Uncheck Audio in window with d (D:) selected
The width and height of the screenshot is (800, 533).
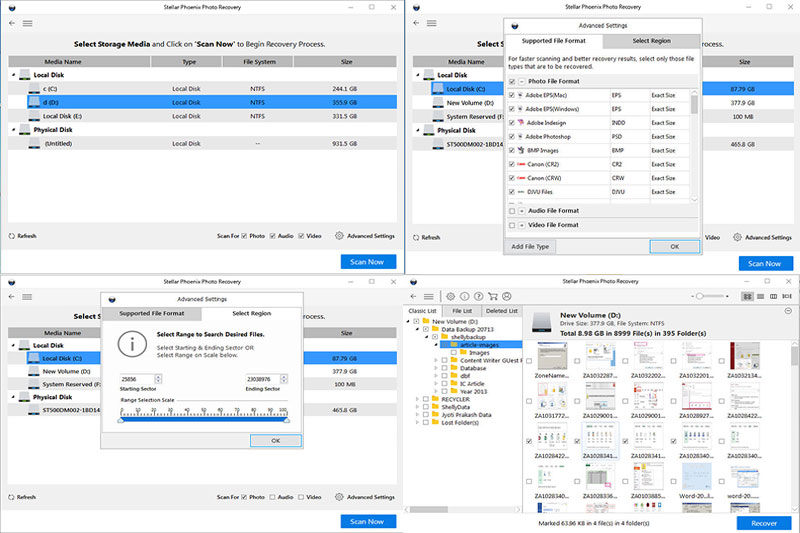tap(272, 236)
